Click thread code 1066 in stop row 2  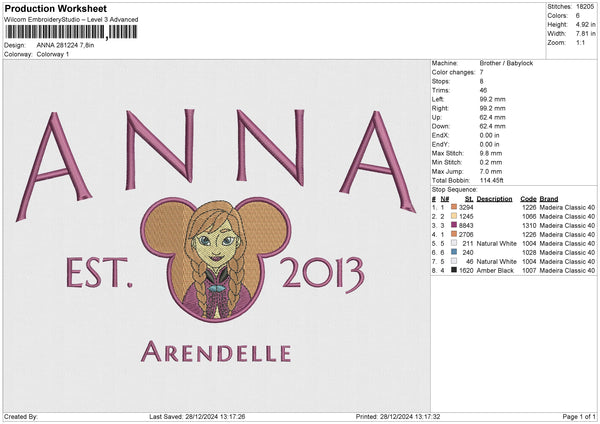click(529, 217)
